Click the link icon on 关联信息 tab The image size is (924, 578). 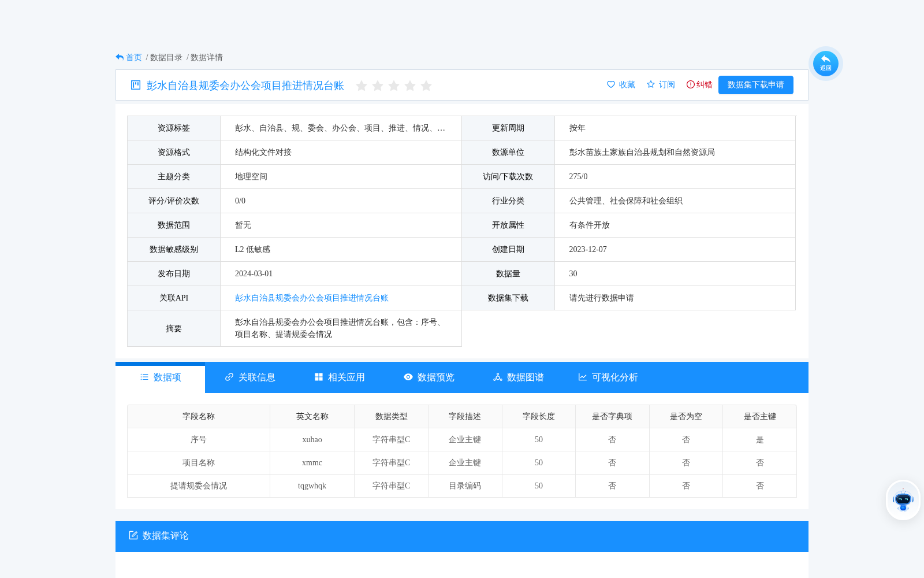229,377
